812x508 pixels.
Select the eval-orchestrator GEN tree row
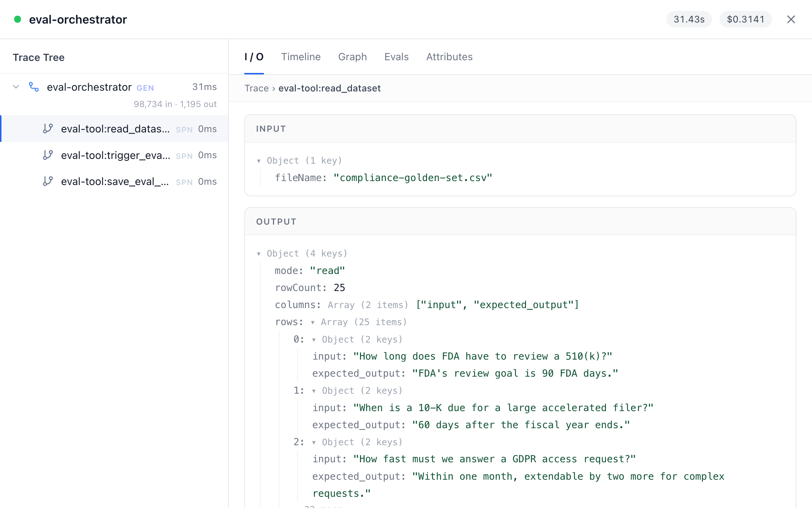point(114,95)
